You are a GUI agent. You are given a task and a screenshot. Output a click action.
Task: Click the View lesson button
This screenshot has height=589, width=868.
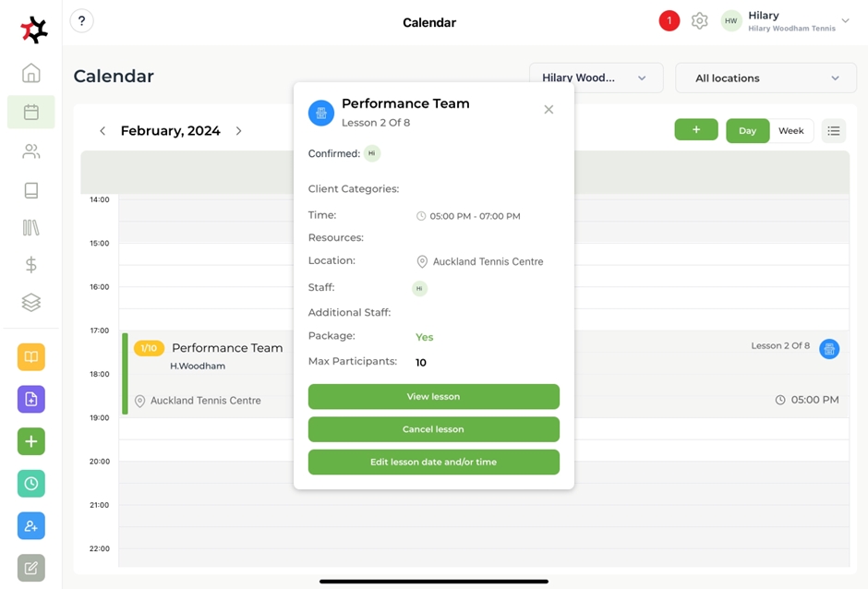click(433, 397)
